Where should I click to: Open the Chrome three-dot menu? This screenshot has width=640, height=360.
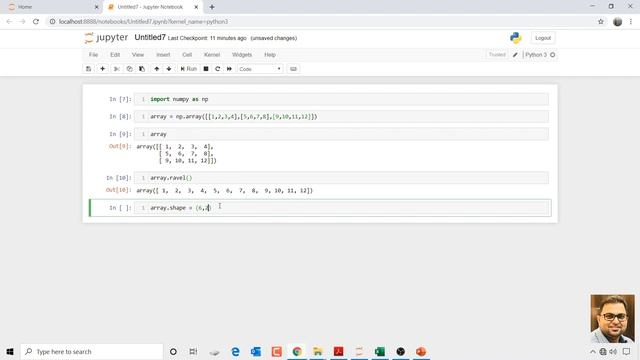coord(631,22)
